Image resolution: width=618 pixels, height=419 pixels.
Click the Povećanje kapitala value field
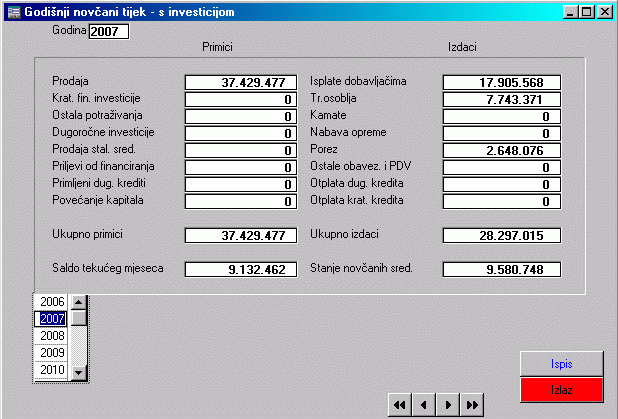click(241, 201)
